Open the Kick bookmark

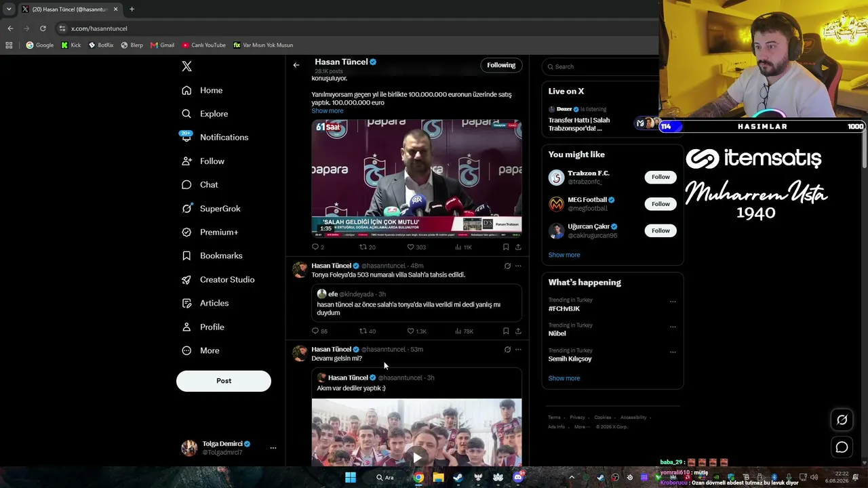(x=71, y=45)
